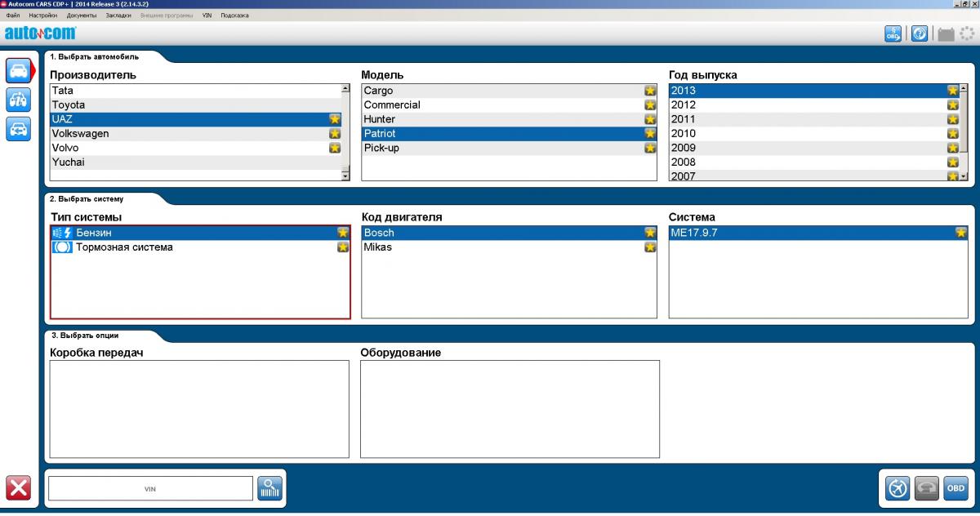Select model year 2013
Viewport: 980px width, 516px height.
click(x=814, y=91)
